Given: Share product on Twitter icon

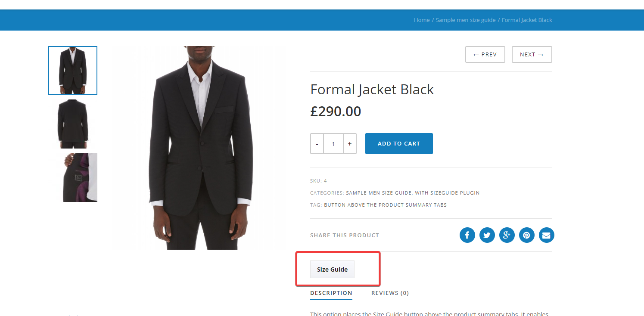Looking at the screenshot, I should [487, 235].
